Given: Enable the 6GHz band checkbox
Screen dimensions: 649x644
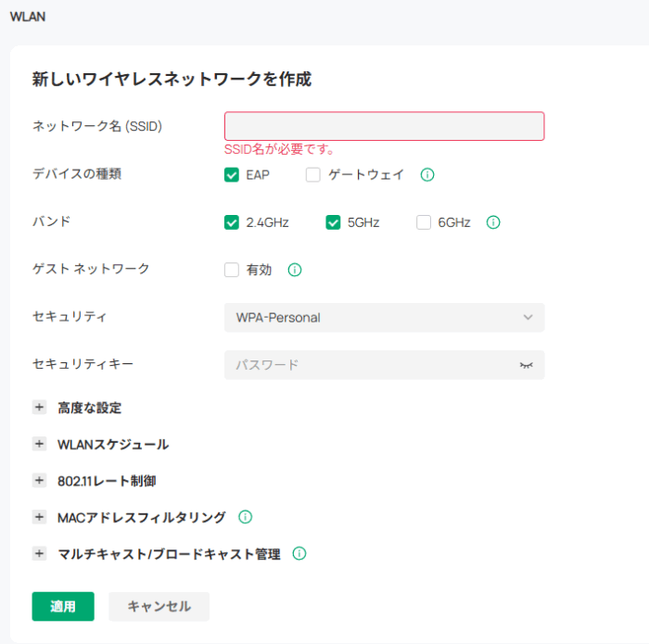Looking at the screenshot, I should [424, 222].
